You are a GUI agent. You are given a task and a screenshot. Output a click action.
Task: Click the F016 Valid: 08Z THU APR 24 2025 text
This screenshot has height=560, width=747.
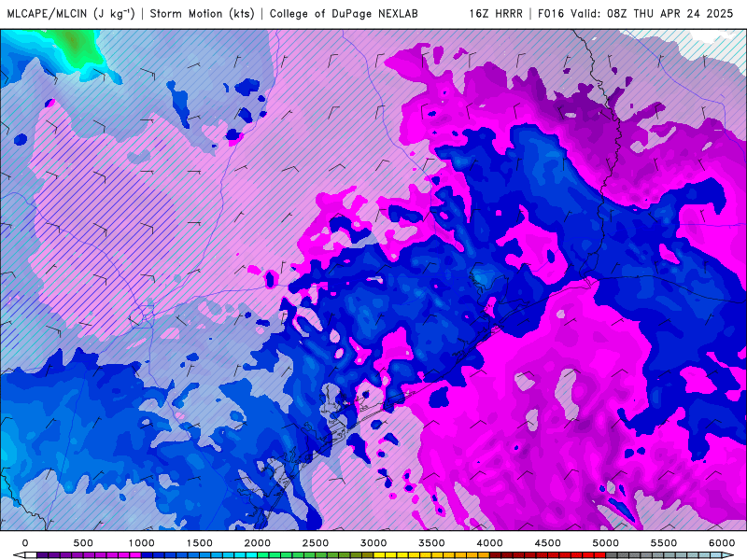click(x=636, y=13)
